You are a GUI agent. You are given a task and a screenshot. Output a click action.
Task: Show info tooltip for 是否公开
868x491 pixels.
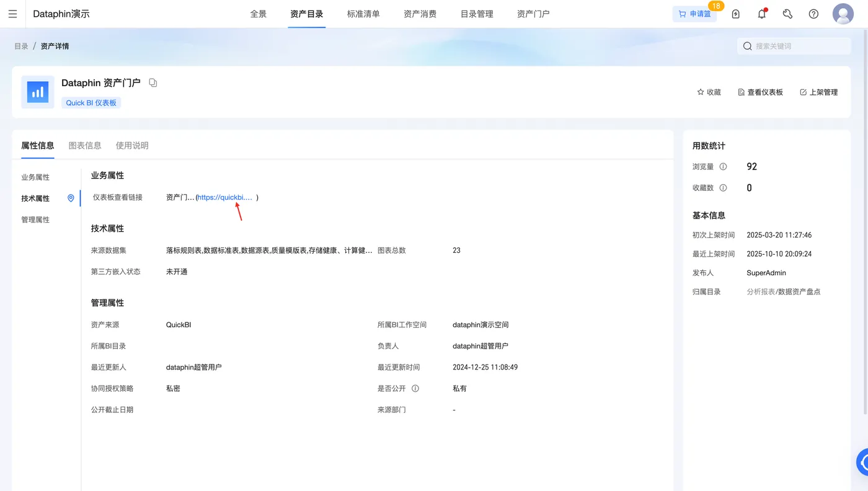[x=415, y=389]
